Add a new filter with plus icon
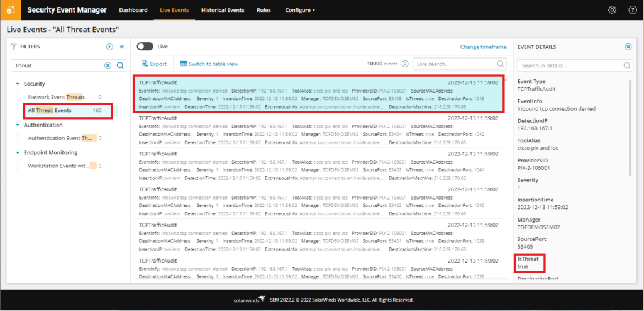Image resolution: width=644 pixels, height=311 pixels. (109, 47)
